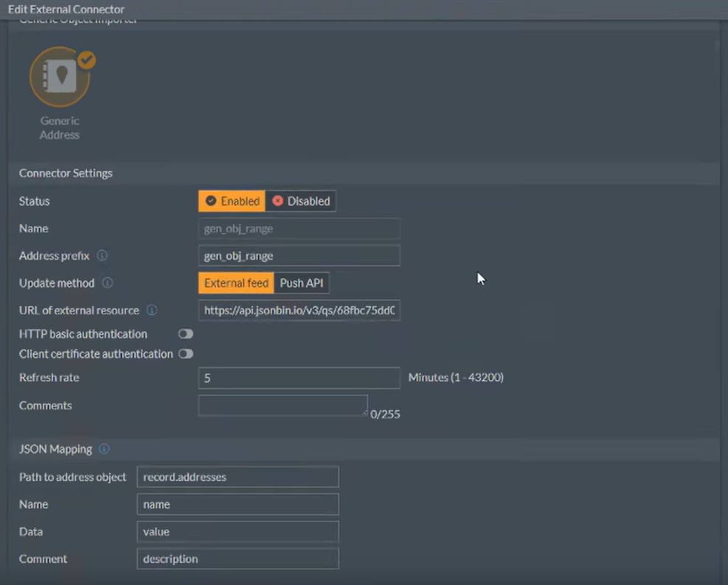Click the orange checkmark badge on connector

86,60
